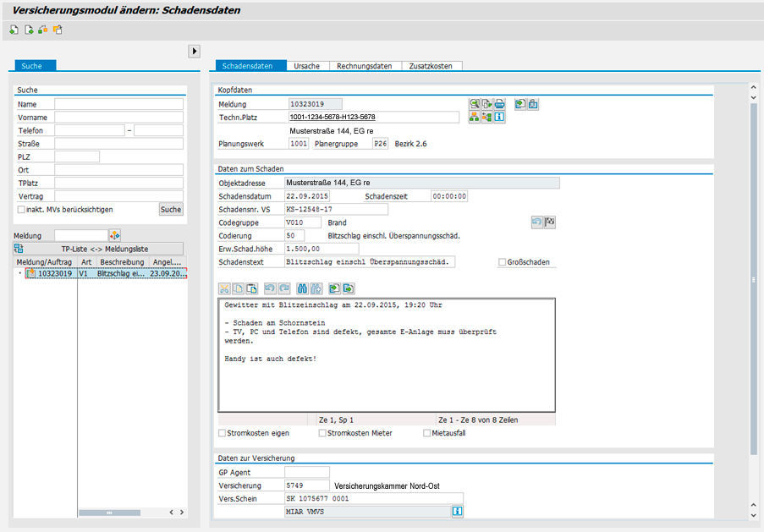764x532 pixels.
Task: Expand the side panel with arrow button
Action: click(194, 51)
